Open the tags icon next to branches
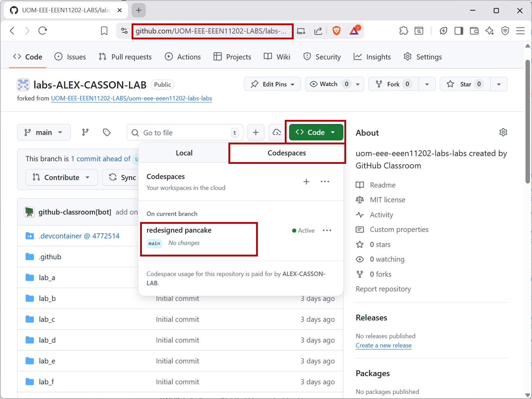This screenshot has width=532, height=399. pyautogui.click(x=106, y=132)
